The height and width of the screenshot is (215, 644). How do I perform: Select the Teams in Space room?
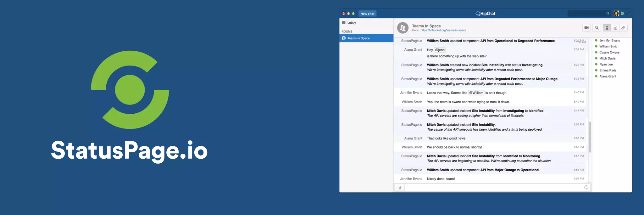(x=366, y=38)
